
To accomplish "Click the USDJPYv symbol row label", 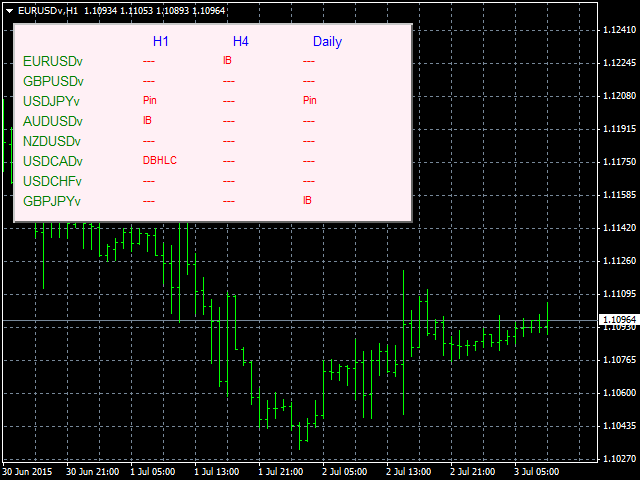I will pos(51,101).
